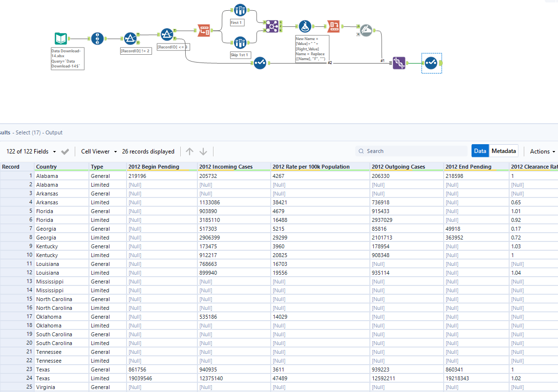The height and width of the screenshot is (392, 558).
Task: Click the down arrow navigation button
Action: 203,151
